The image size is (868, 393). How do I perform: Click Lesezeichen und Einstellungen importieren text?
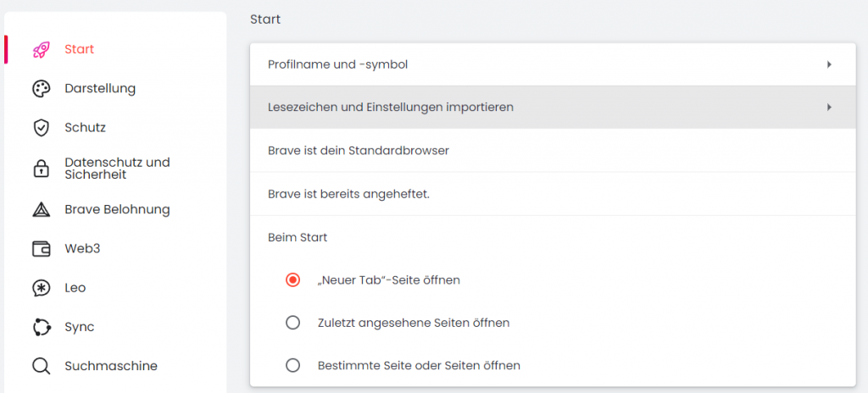(390, 108)
